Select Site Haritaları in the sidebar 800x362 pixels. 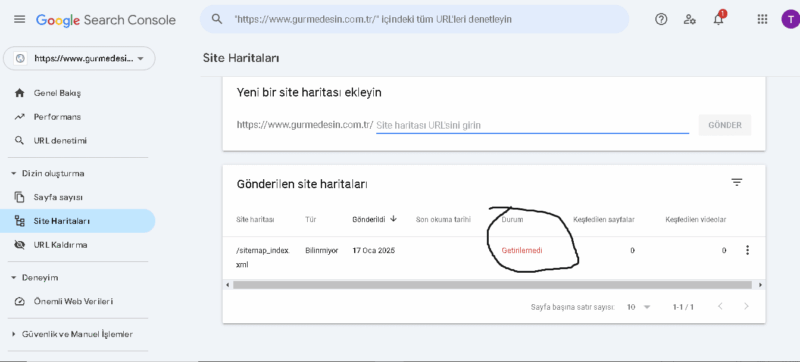coord(78,221)
